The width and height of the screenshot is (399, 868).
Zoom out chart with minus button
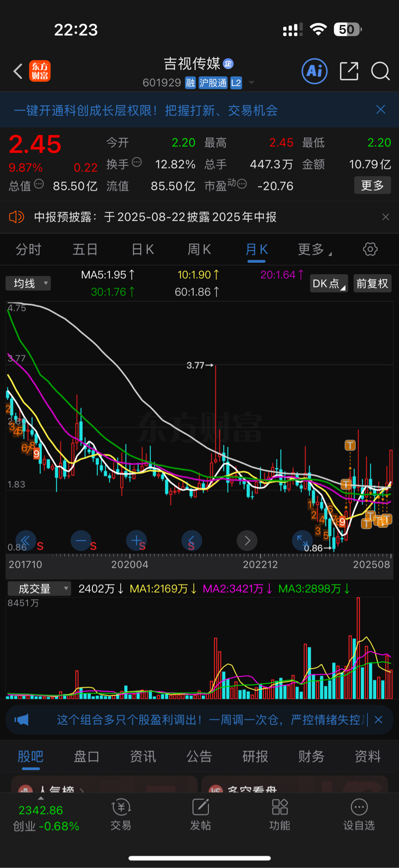click(81, 540)
